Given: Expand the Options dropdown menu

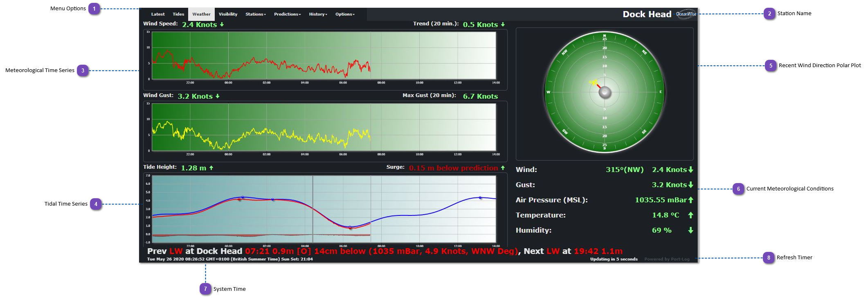Looking at the screenshot, I should (x=345, y=14).
